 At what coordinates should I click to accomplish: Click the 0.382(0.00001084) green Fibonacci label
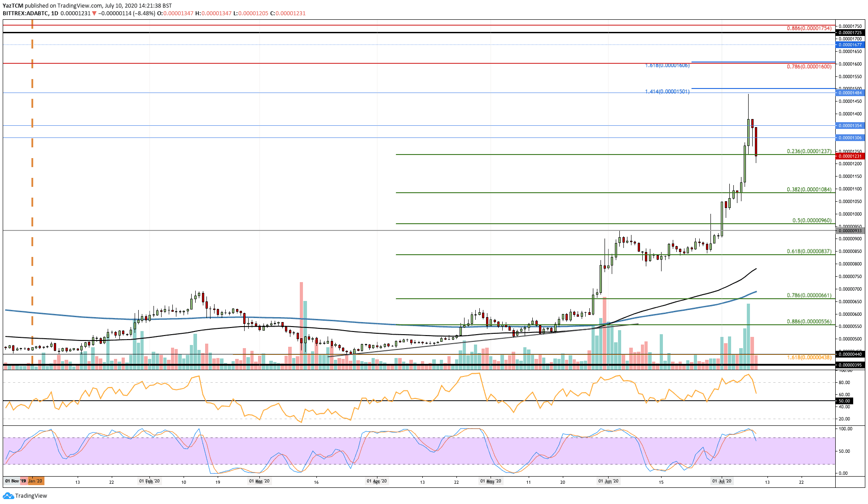(x=809, y=190)
